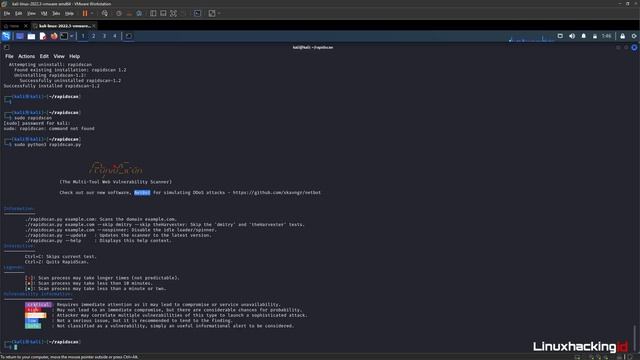Click the battery status tray icon
Image resolution: width=640 pixels, height=360 pixels.
tap(595, 36)
